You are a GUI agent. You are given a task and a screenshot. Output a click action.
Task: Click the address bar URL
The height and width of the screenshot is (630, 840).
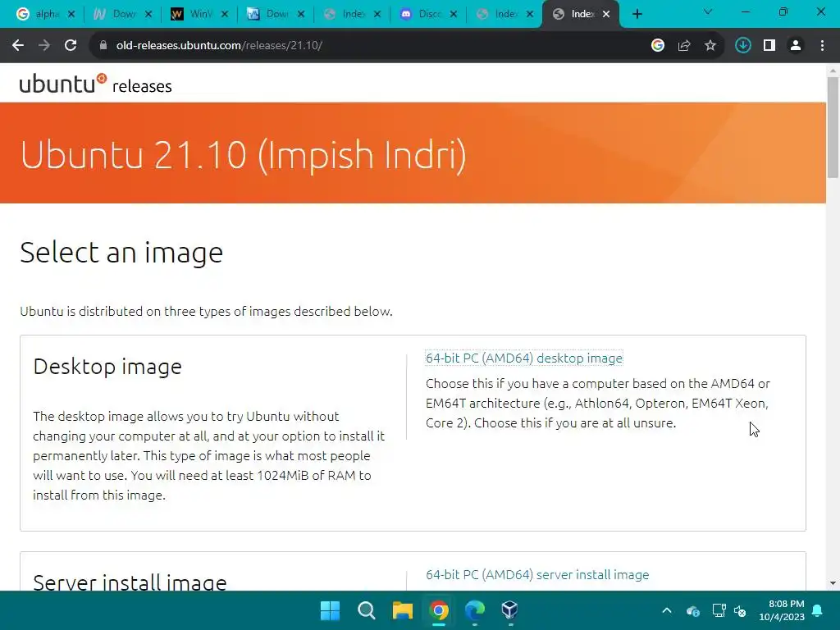tap(219, 46)
